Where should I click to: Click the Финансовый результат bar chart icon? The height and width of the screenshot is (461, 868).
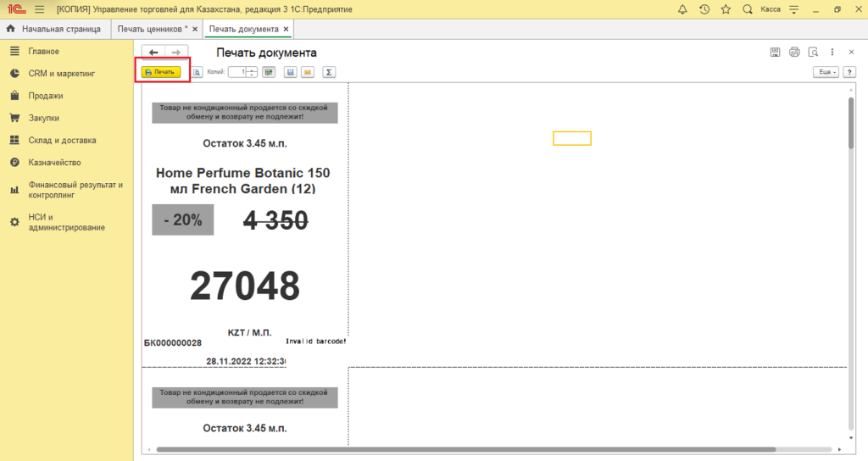click(15, 190)
